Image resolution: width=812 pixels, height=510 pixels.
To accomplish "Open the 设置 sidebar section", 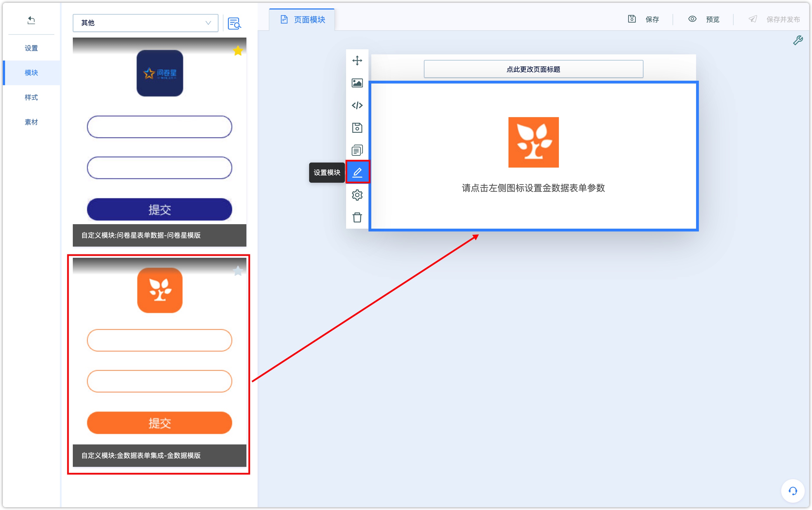I will click(31, 48).
